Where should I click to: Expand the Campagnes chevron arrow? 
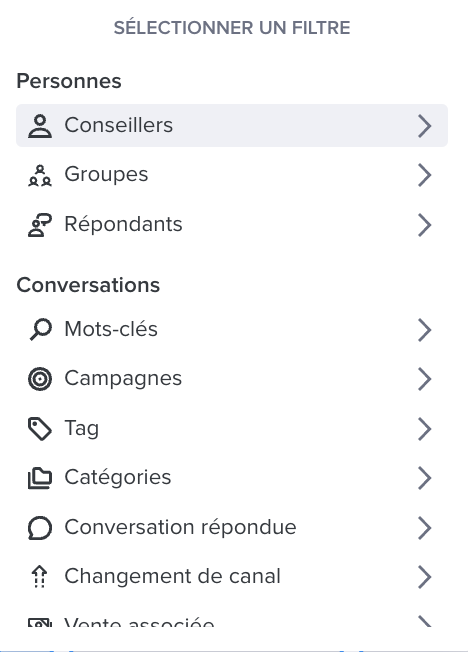[424, 379]
